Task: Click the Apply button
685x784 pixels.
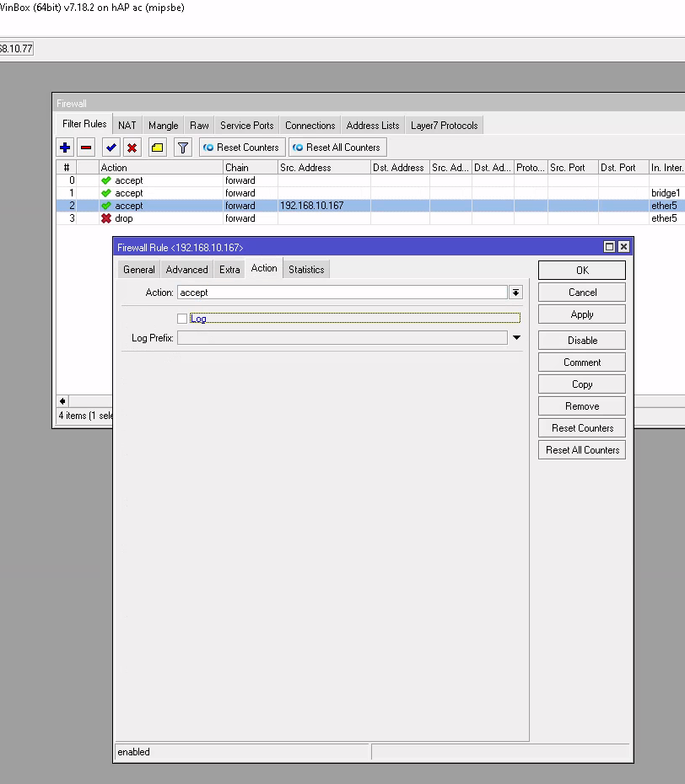Action: (582, 314)
